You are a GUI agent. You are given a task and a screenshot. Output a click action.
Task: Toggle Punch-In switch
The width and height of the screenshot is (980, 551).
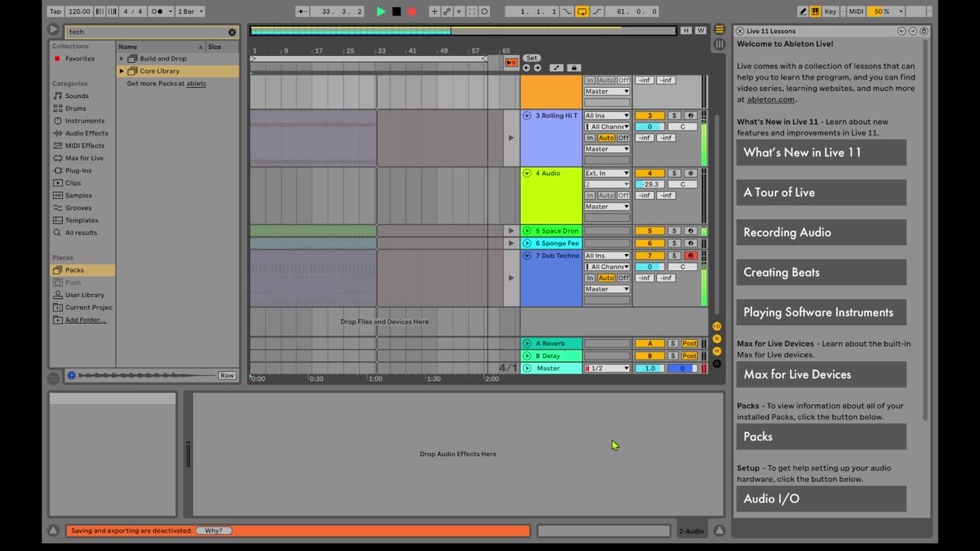(567, 11)
